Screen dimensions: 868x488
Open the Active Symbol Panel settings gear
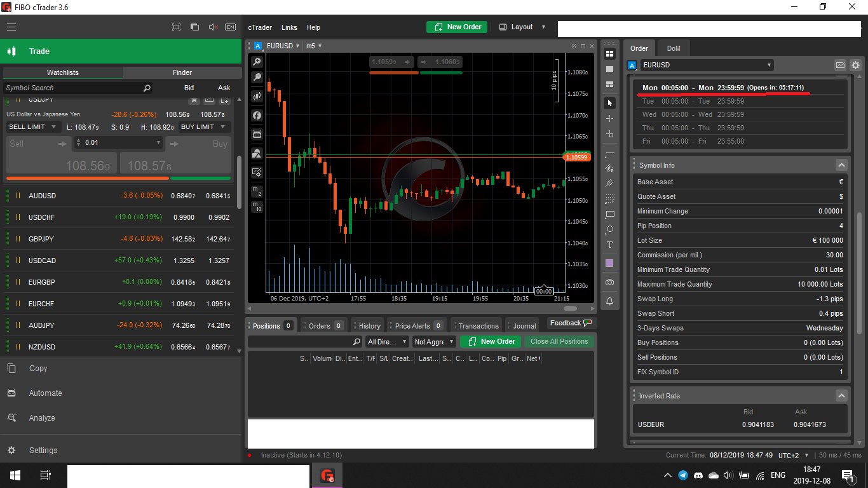pyautogui.click(x=855, y=65)
